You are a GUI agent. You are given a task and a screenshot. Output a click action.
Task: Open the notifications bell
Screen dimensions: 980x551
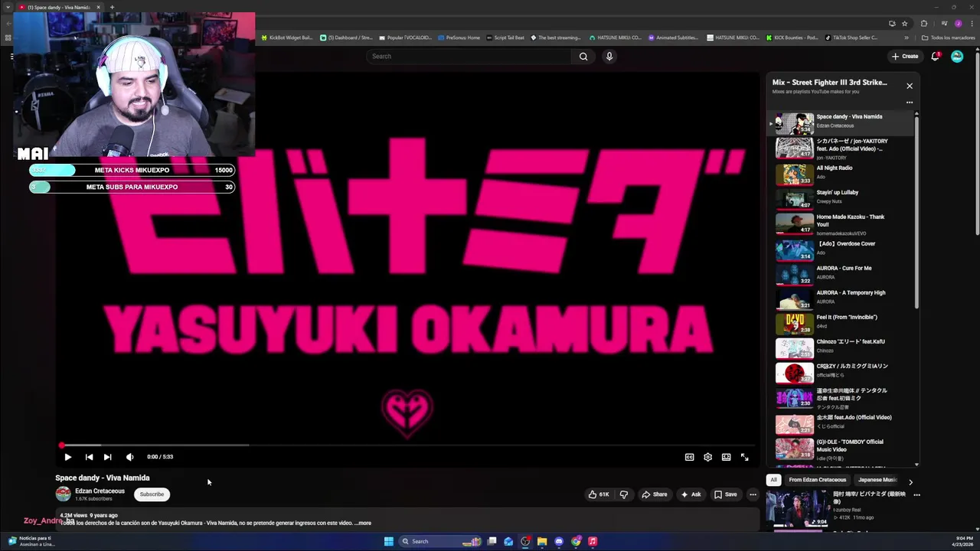coord(935,56)
